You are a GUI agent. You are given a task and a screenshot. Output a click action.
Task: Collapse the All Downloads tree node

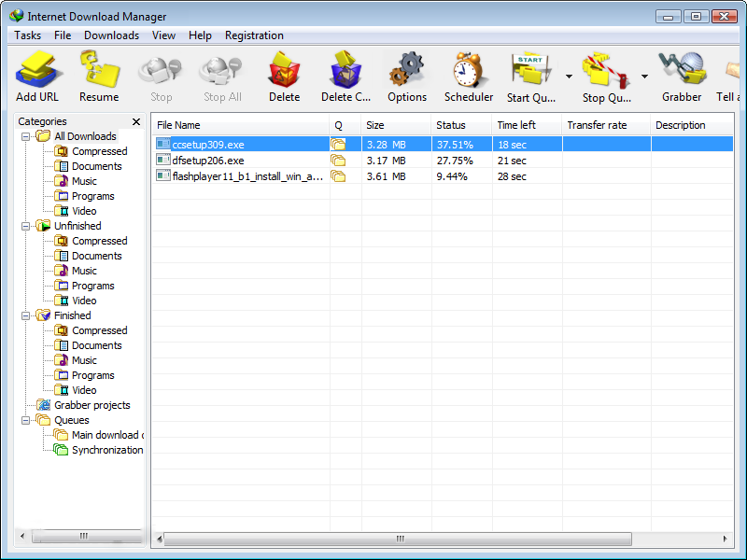[x=26, y=136]
